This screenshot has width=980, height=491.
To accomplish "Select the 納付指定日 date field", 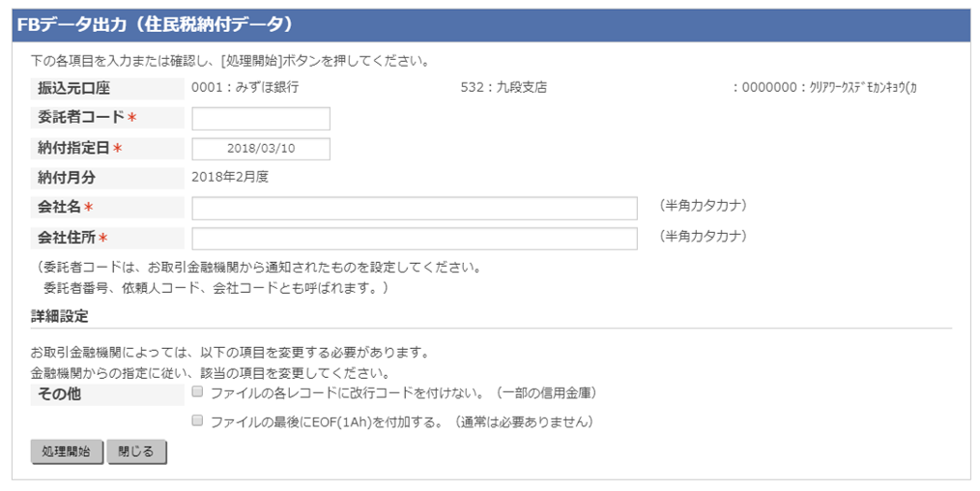I will point(261,149).
